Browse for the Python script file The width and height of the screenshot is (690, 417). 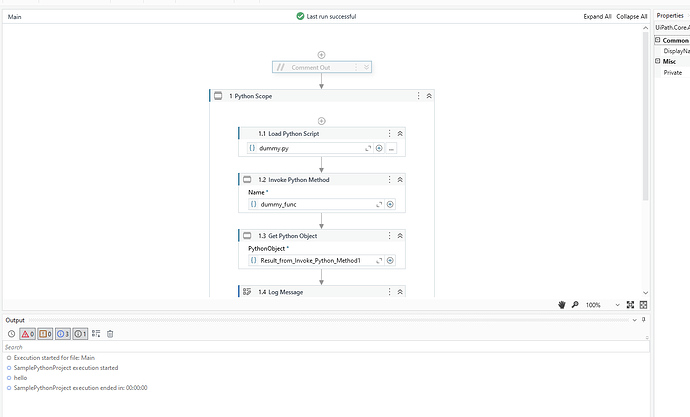coord(391,148)
